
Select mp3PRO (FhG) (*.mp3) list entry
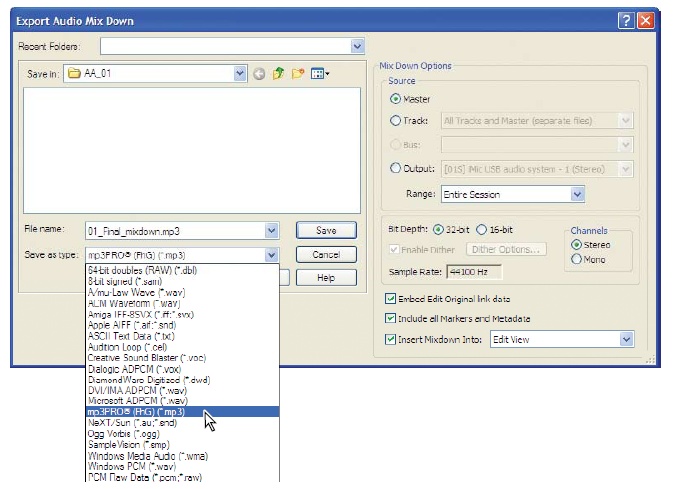point(182,412)
